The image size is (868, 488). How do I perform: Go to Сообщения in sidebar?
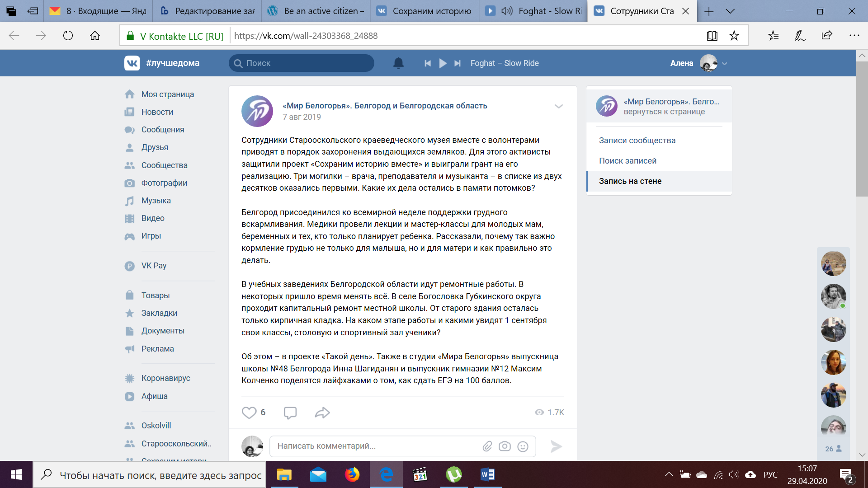coord(162,130)
